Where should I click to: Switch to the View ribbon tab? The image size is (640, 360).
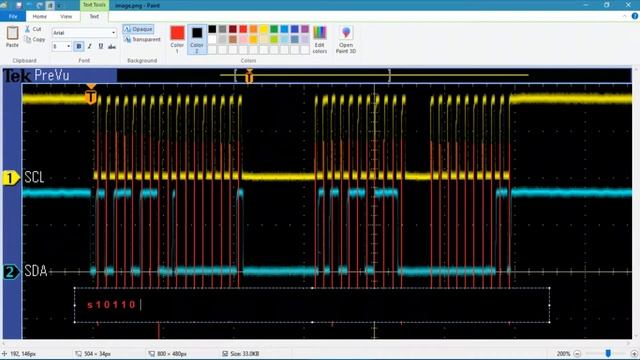pos(66,16)
